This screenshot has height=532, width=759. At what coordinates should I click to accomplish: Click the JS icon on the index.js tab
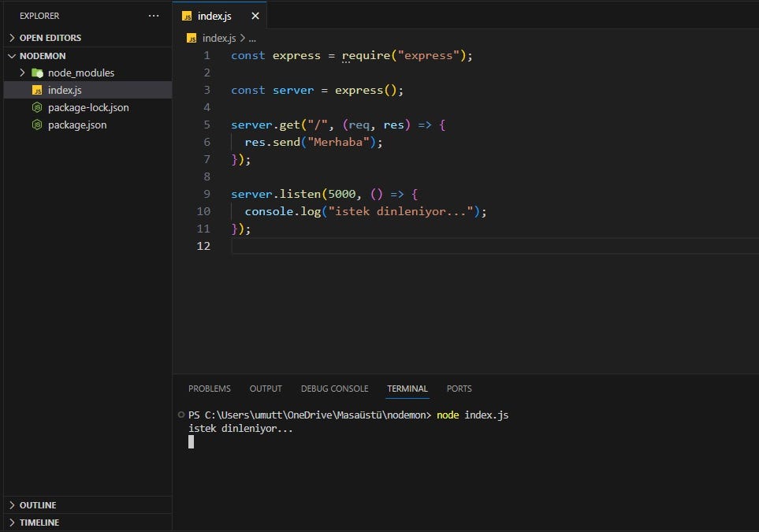click(x=188, y=15)
